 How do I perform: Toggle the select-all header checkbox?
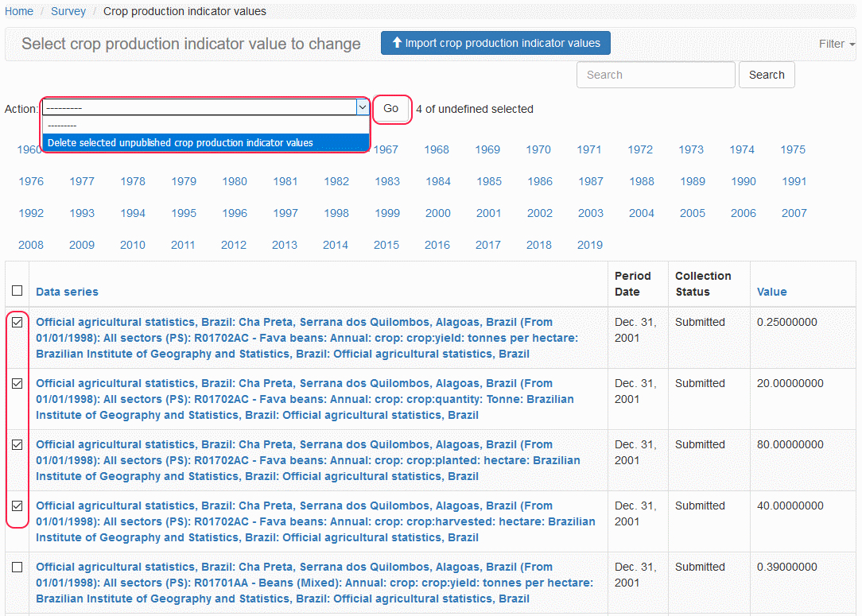(17, 291)
